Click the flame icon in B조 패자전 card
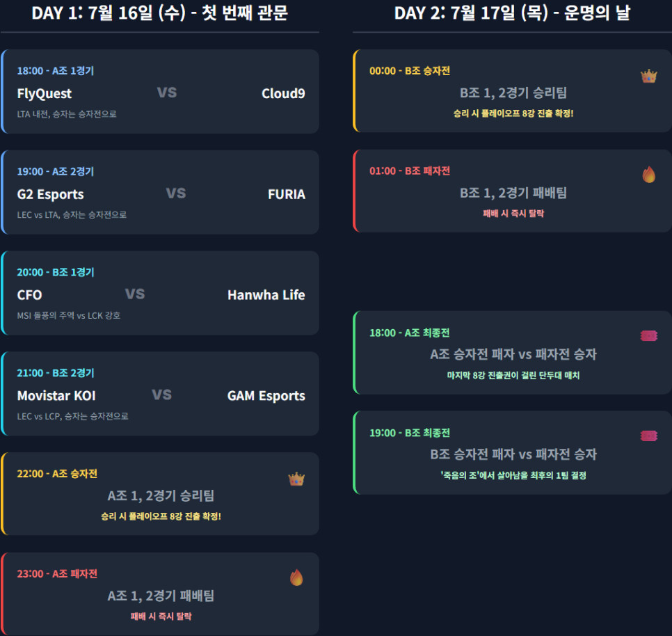 tap(648, 175)
